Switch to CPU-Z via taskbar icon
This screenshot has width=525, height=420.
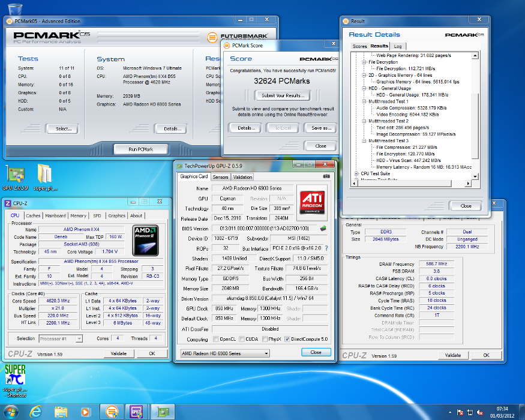(x=136, y=412)
